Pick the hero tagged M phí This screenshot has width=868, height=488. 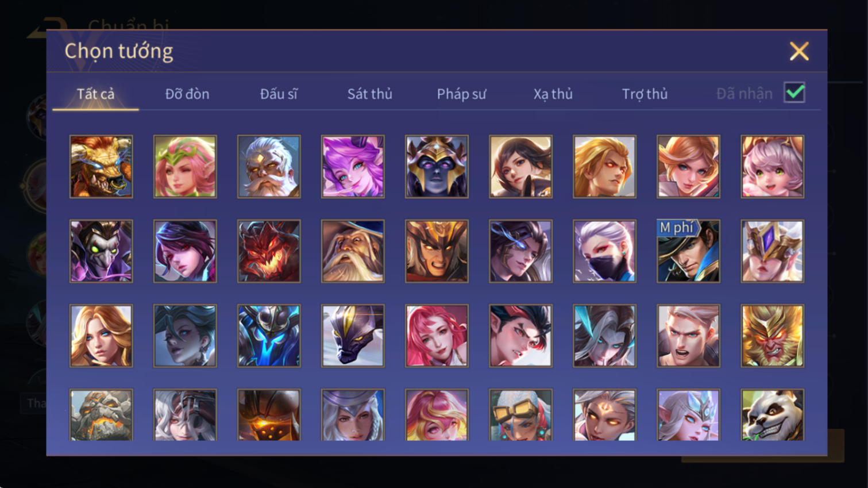[x=688, y=251]
